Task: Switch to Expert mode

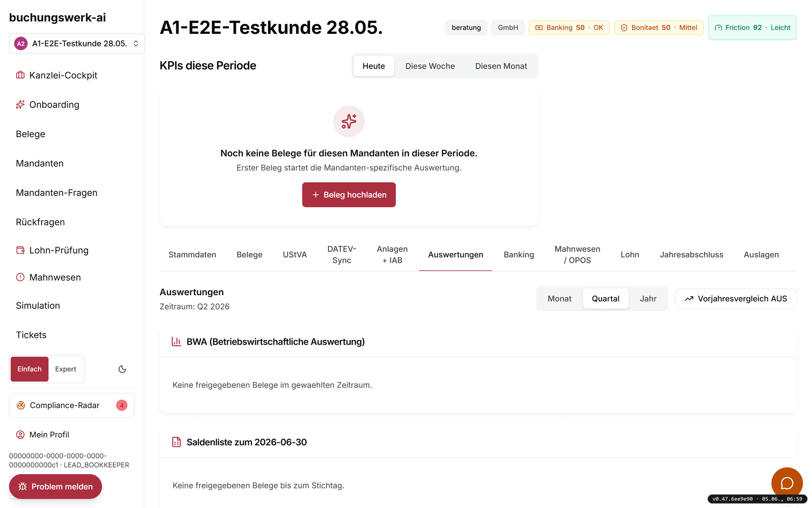Action: pyautogui.click(x=66, y=369)
